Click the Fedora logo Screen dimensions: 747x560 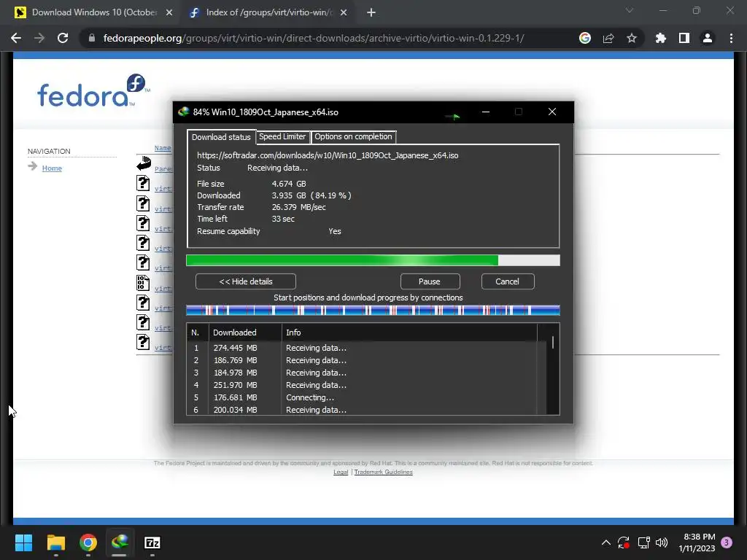pos(93,90)
